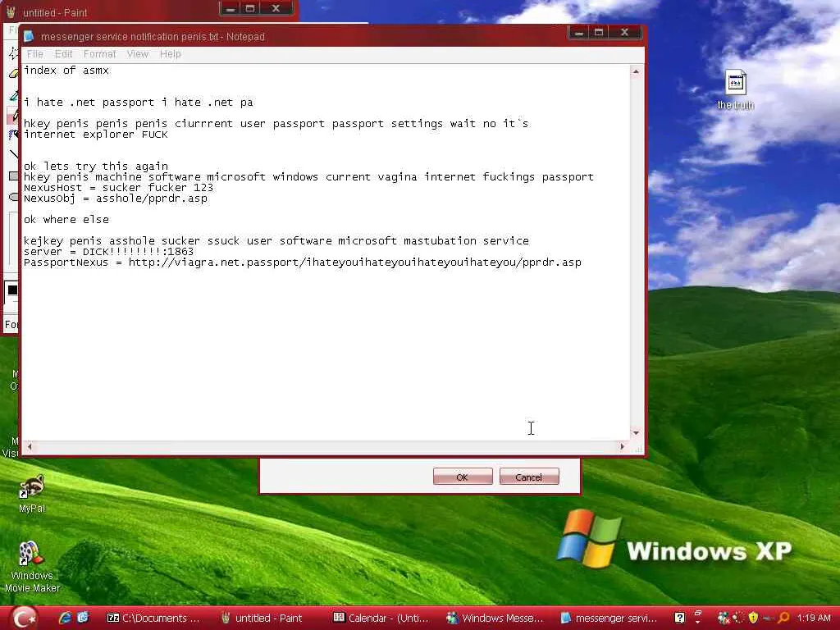Select the Rectangle tool in Paint
The image size is (840, 630).
[x=15, y=176]
